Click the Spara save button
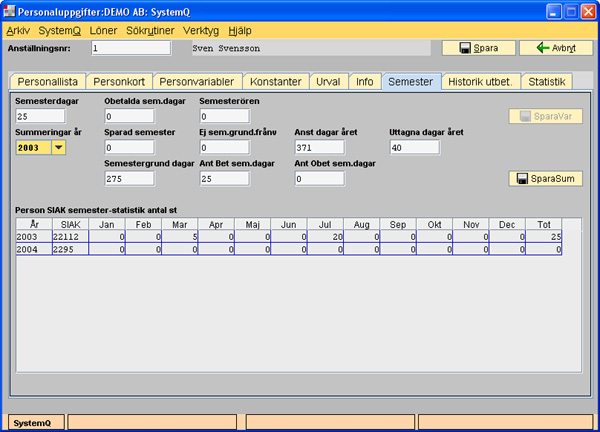Screen dimensions: 600x432 click(x=478, y=48)
